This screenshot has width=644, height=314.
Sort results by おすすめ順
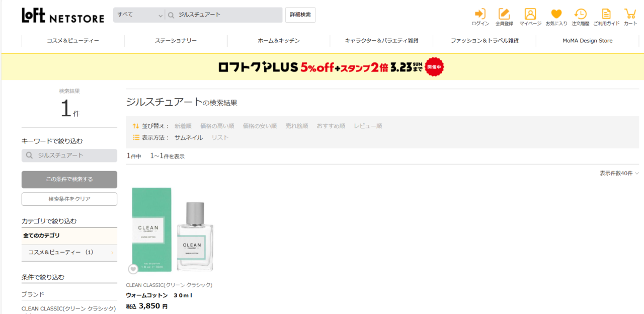coord(331,126)
